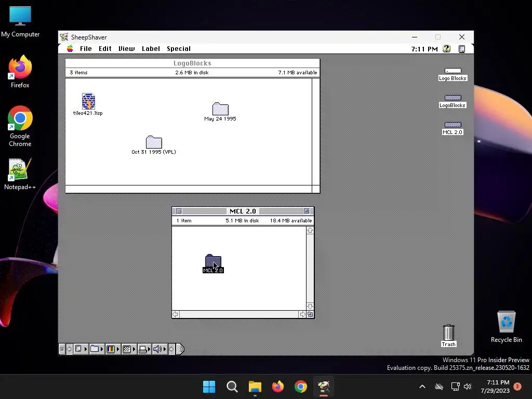Click '2.6 MB in disk' text

pyautogui.click(x=192, y=72)
